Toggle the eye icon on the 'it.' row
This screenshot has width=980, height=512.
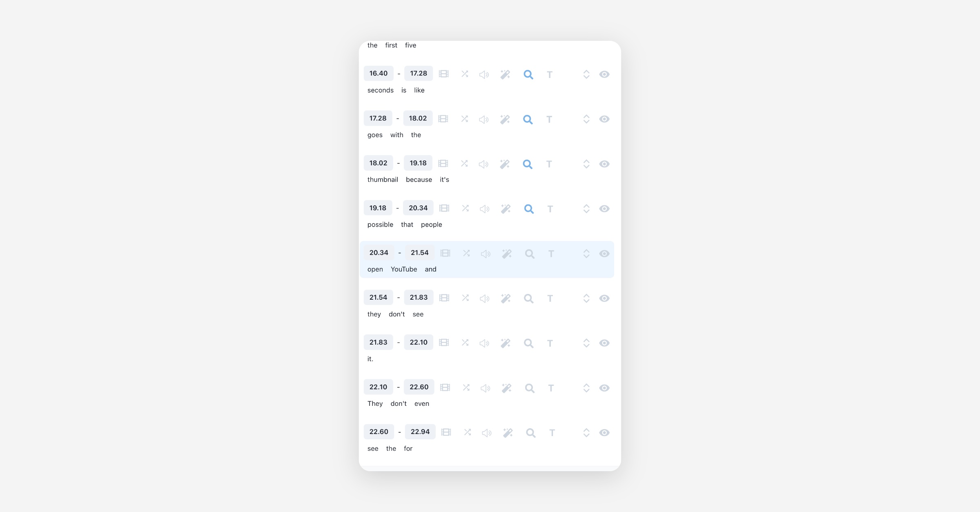604,343
